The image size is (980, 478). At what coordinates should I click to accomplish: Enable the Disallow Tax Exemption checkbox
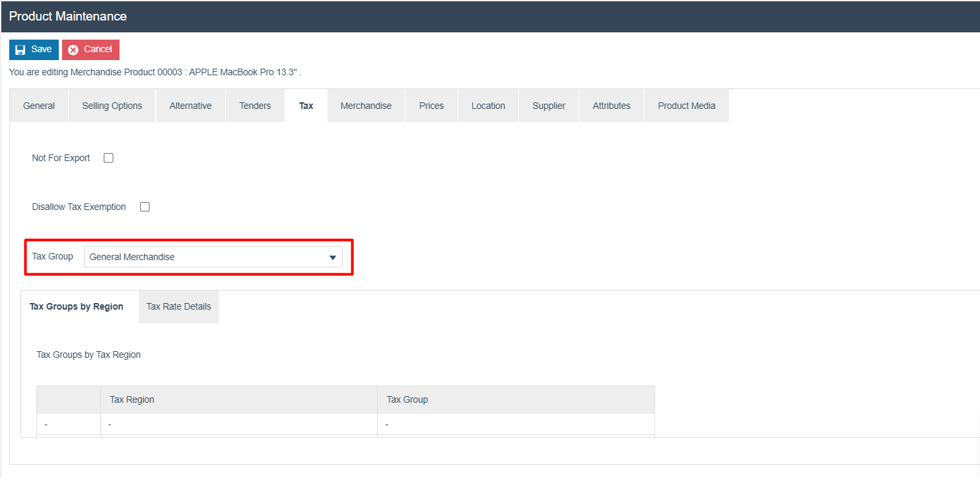coord(145,207)
